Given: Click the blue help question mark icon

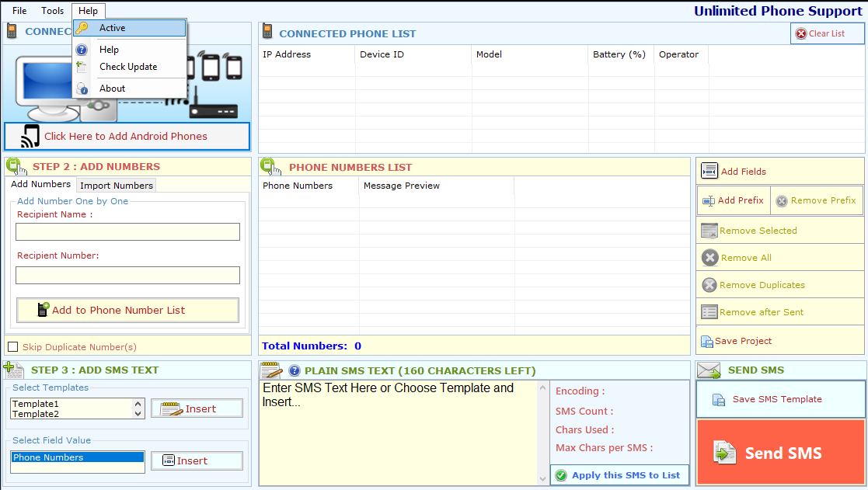Looking at the screenshot, I should pos(295,370).
